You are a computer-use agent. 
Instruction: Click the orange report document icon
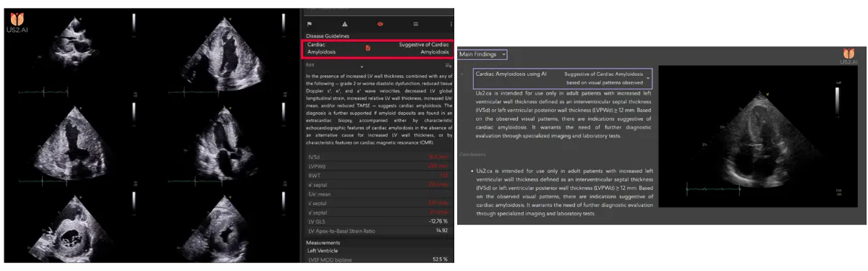[x=368, y=48]
